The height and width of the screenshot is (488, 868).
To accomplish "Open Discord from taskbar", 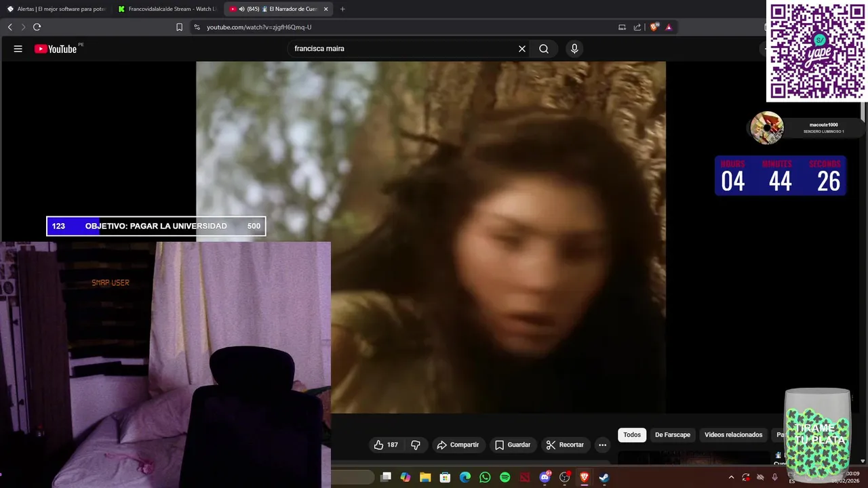I will pyautogui.click(x=545, y=477).
